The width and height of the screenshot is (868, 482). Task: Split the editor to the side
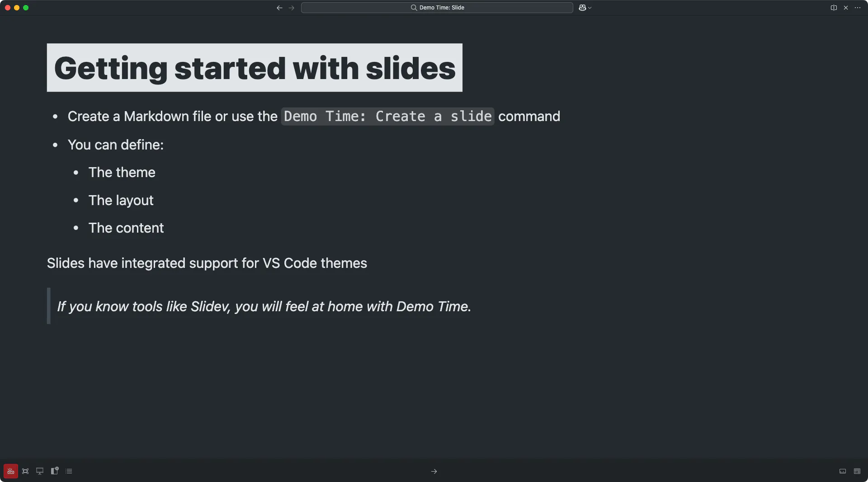834,8
